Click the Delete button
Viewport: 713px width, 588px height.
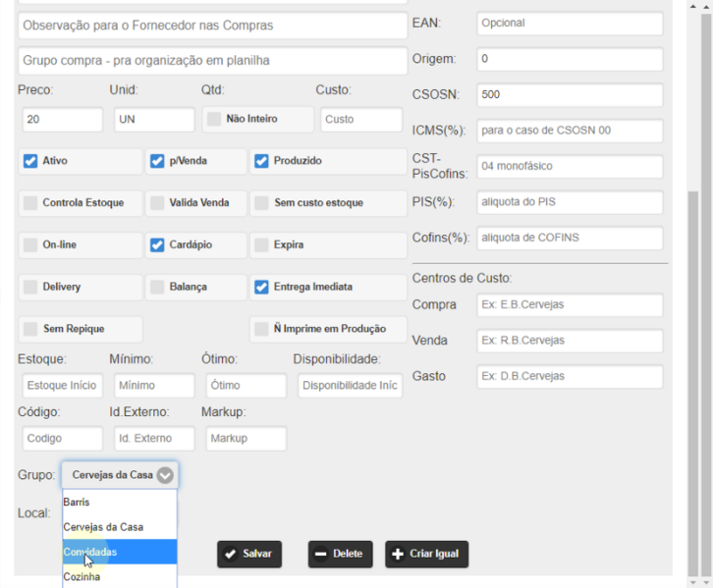(x=340, y=554)
